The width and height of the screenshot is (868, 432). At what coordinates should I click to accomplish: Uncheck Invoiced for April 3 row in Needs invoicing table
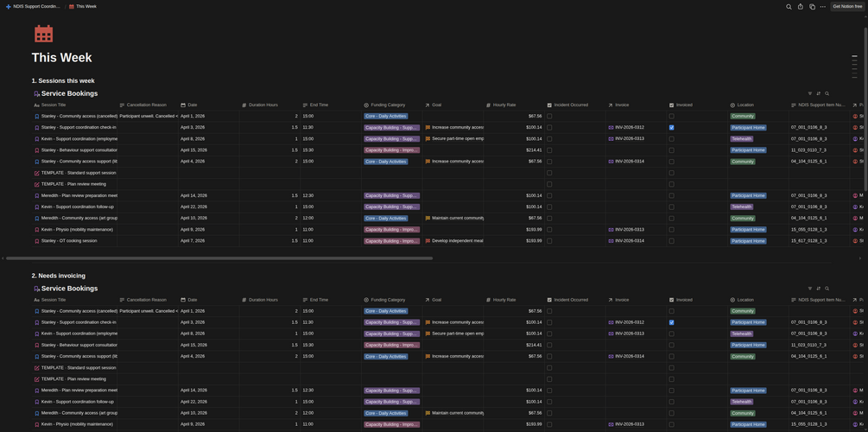671,322
